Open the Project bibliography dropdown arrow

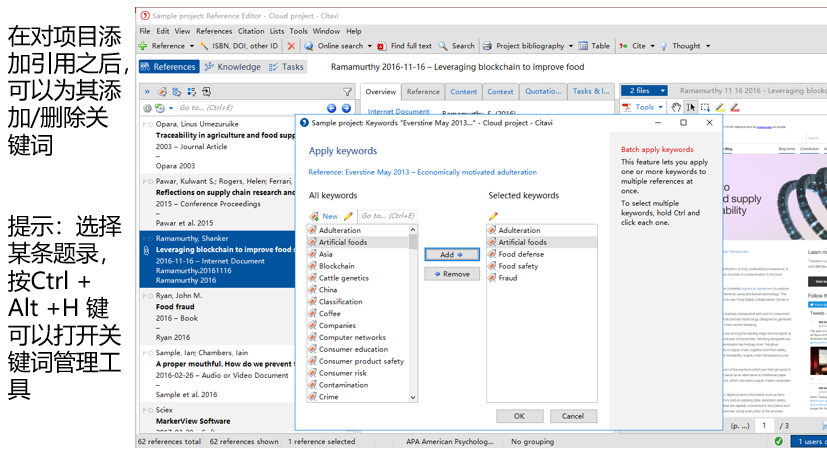click(x=571, y=46)
